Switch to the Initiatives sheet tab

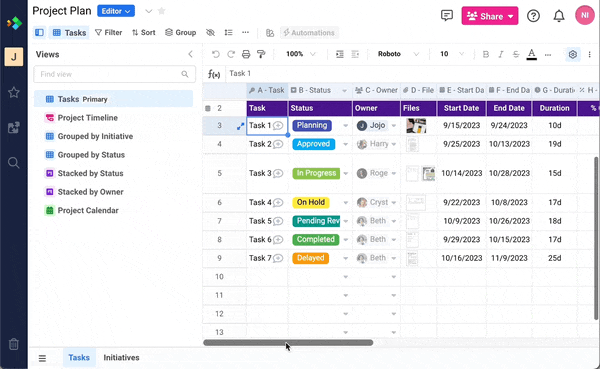click(121, 358)
